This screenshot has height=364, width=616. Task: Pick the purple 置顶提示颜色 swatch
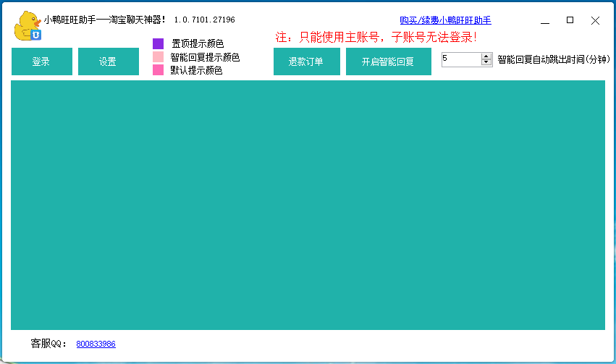coord(158,43)
